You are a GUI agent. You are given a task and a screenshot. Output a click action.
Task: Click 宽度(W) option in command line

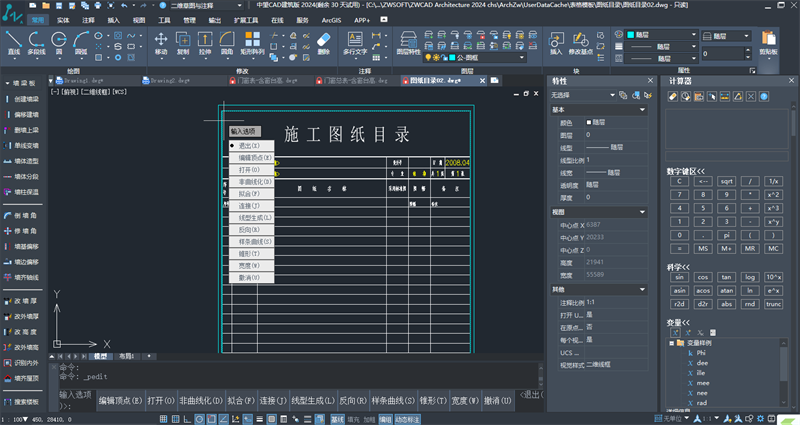click(x=465, y=401)
